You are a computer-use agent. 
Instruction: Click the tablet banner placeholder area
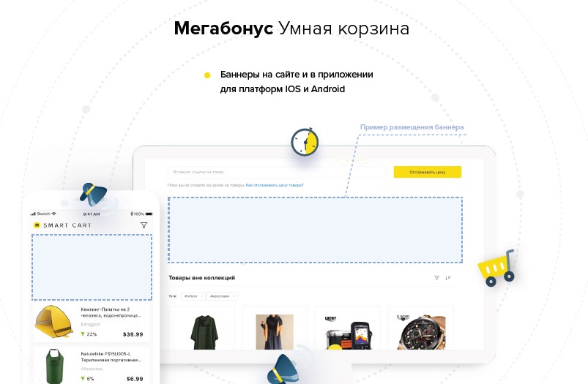(x=315, y=230)
